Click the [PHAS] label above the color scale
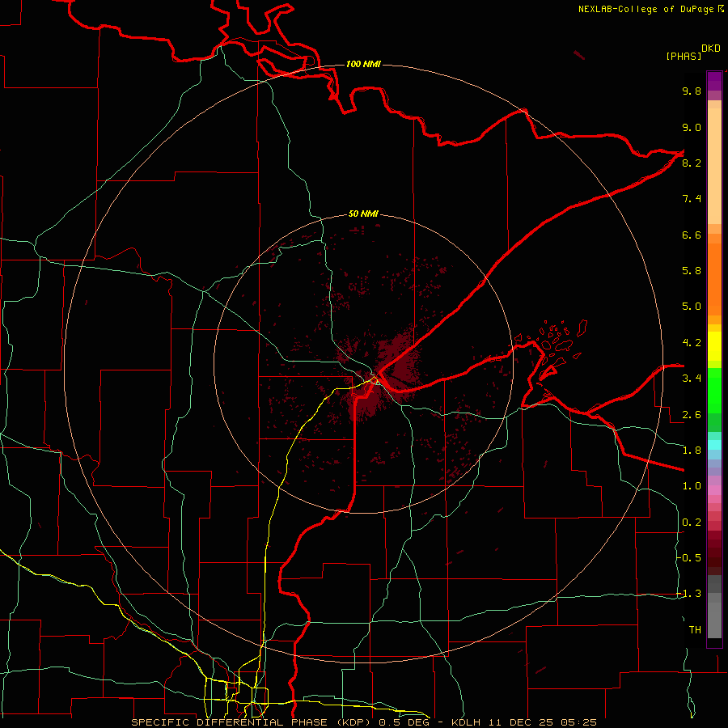Screen dimensions: 728x728 coord(684,56)
